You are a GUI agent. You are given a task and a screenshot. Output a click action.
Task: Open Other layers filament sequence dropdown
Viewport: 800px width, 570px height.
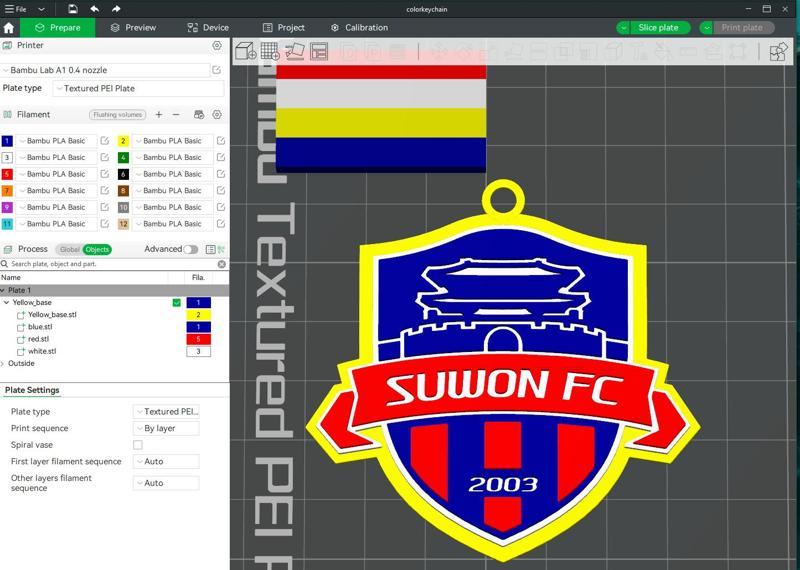(x=166, y=483)
